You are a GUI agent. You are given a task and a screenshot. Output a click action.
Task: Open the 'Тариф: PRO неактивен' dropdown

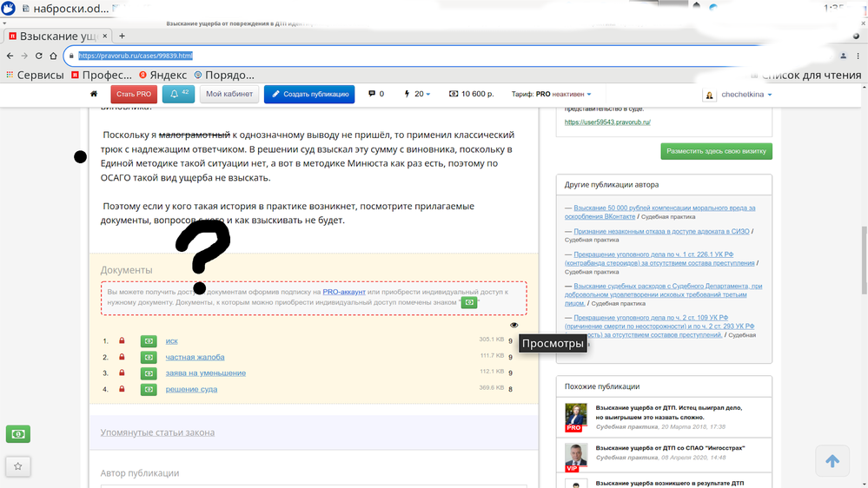[551, 94]
